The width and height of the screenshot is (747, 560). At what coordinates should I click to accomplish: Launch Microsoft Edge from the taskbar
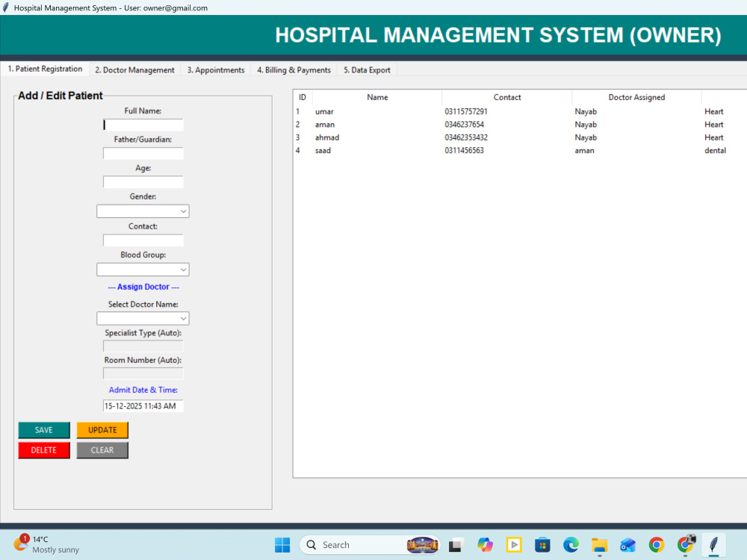coord(571,545)
